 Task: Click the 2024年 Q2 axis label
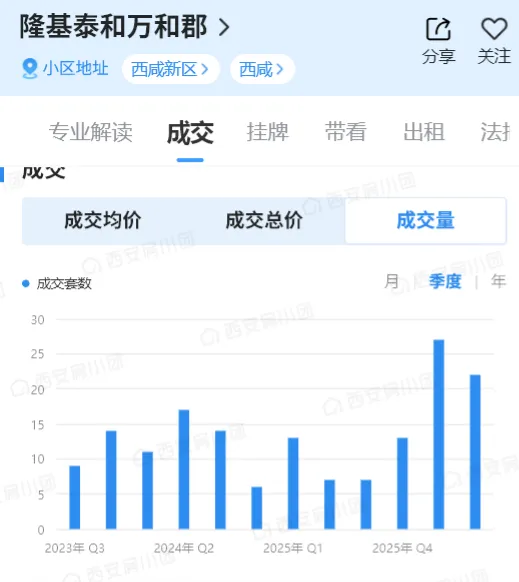coord(184,548)
